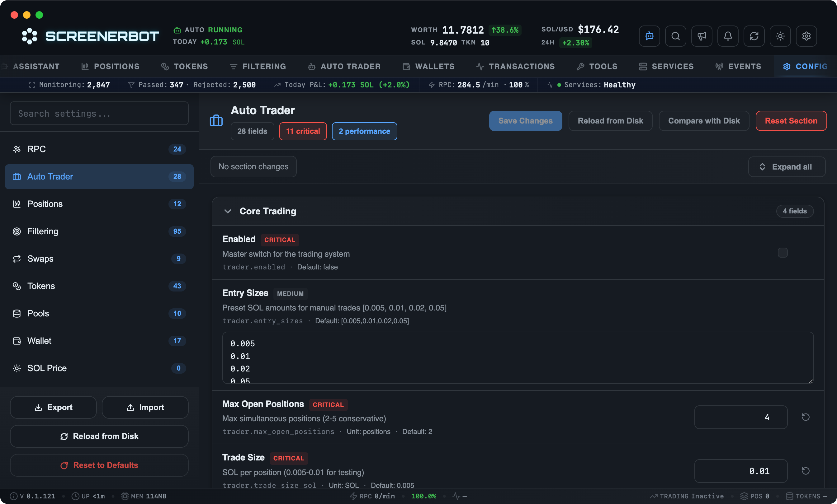Click Reload from Disk in section header

pyautogui.click(x=610, y=120)
